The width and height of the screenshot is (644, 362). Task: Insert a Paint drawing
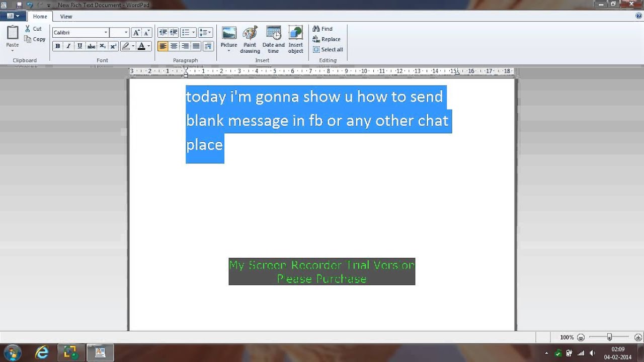(x=250, y=40)
